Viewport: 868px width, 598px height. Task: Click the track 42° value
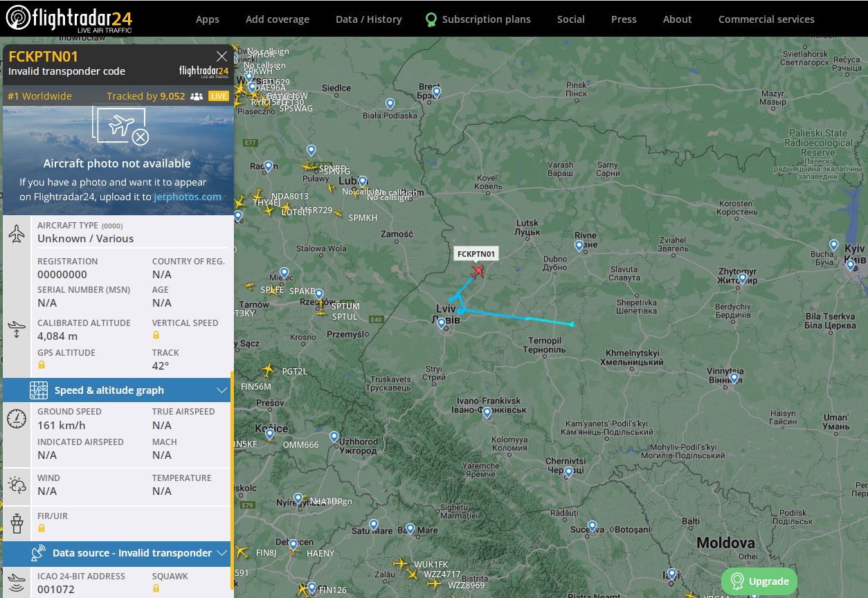tap(161, 366)
